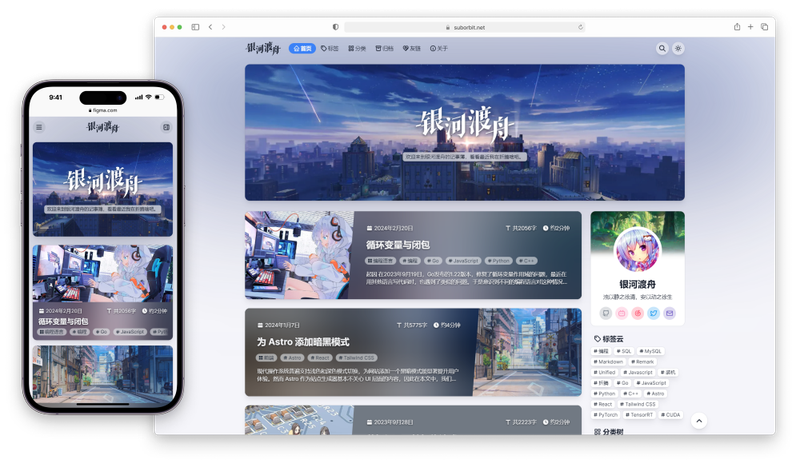
Task: Select the Astro tag in the tag cloud
Action: coord(655,394)
